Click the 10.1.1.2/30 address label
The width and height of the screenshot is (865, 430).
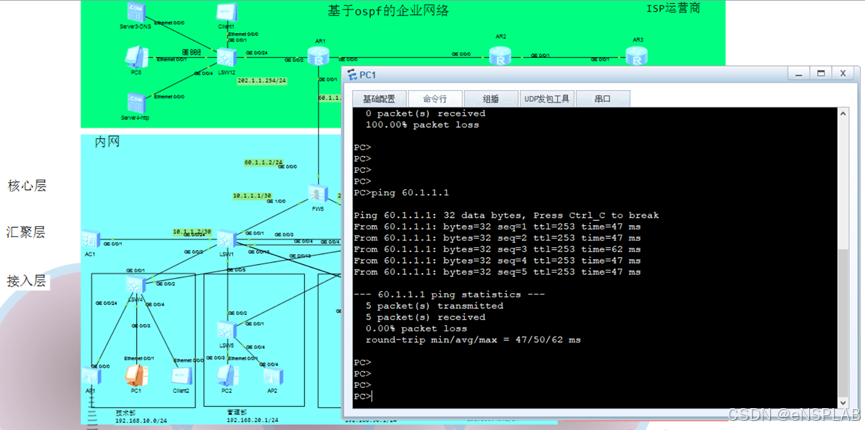(x=192, y=232)
